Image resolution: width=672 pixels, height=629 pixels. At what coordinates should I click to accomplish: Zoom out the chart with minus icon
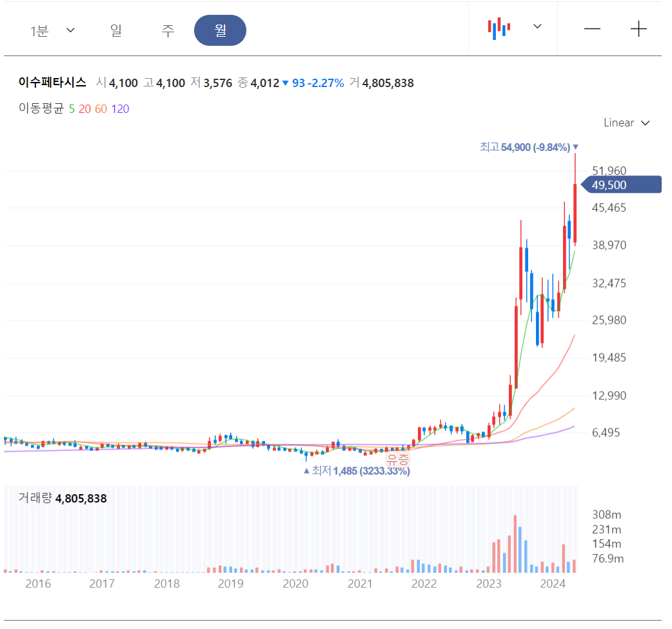(x=592, y=29)
